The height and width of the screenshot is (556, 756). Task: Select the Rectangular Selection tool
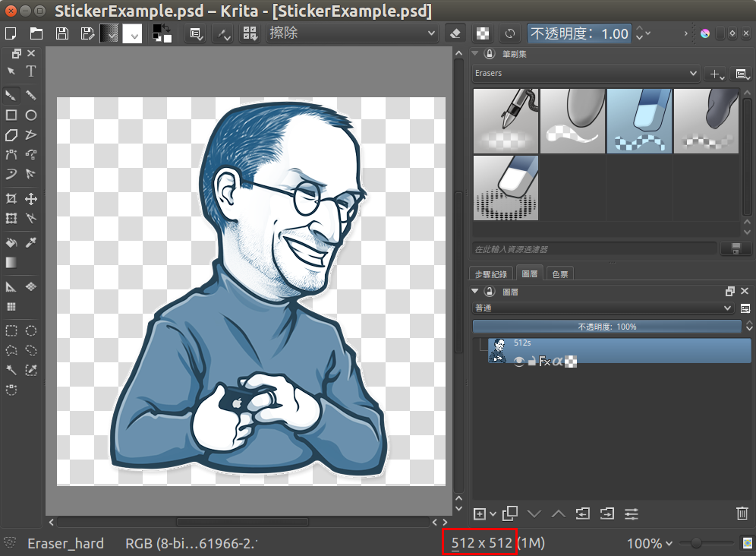[11, 330]
